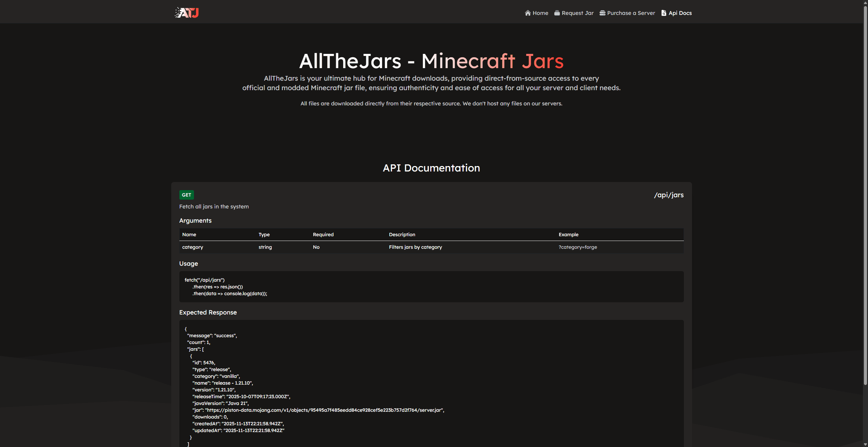Screen dimensions: 868x447
Task: Open the Api Docs nav link
Action: 676,13
